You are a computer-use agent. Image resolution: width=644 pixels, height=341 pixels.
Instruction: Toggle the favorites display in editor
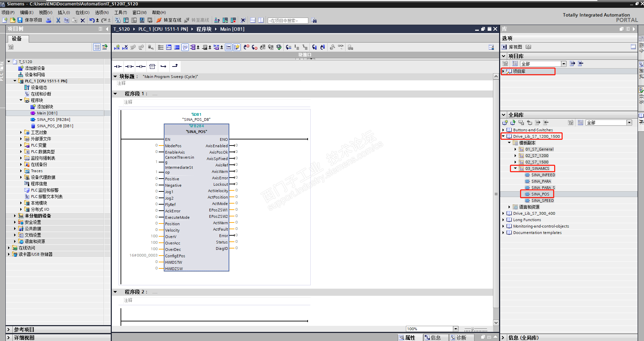237,47
